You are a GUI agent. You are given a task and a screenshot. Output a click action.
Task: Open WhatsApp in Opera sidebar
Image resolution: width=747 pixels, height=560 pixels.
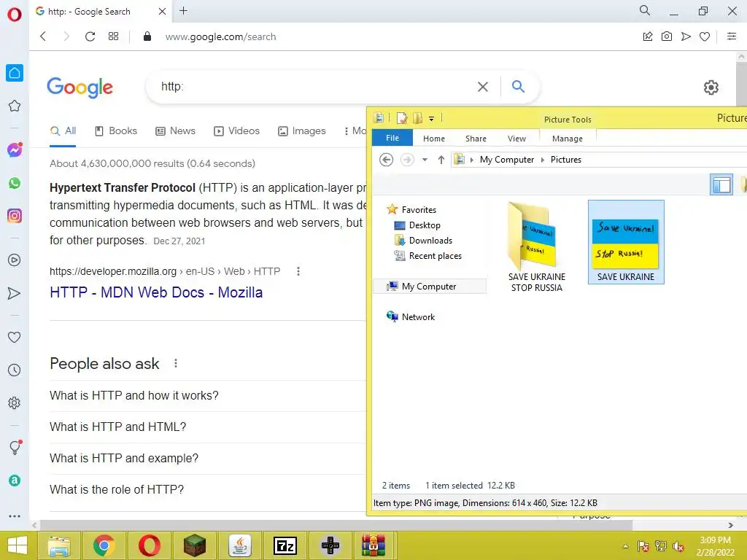15,183
